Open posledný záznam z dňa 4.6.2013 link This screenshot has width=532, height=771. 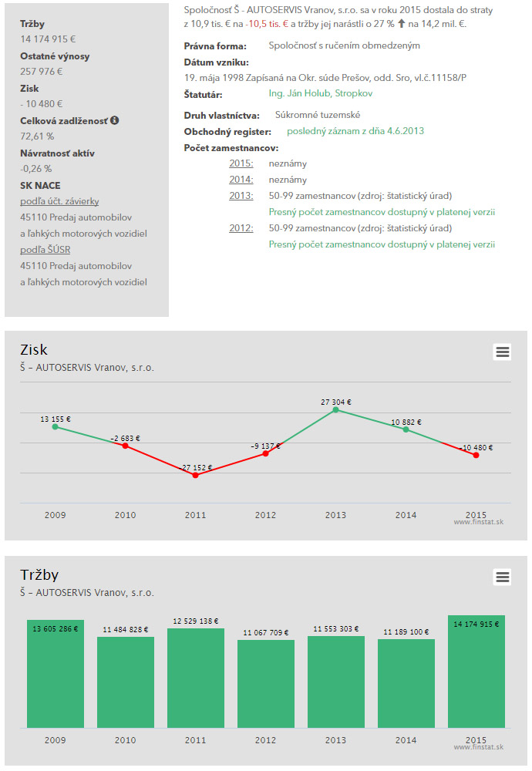pos(355,131)
